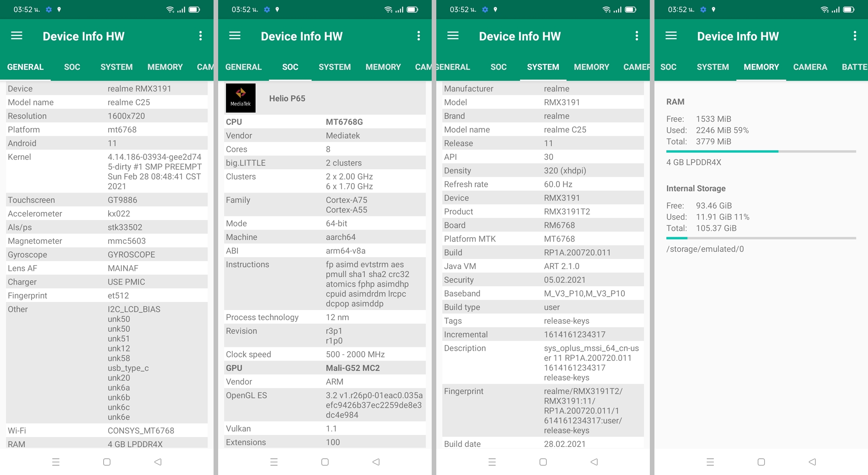Tap Charger USE PMIC row
This screenshot has width=868, height=475.
[x=107, y=282]
